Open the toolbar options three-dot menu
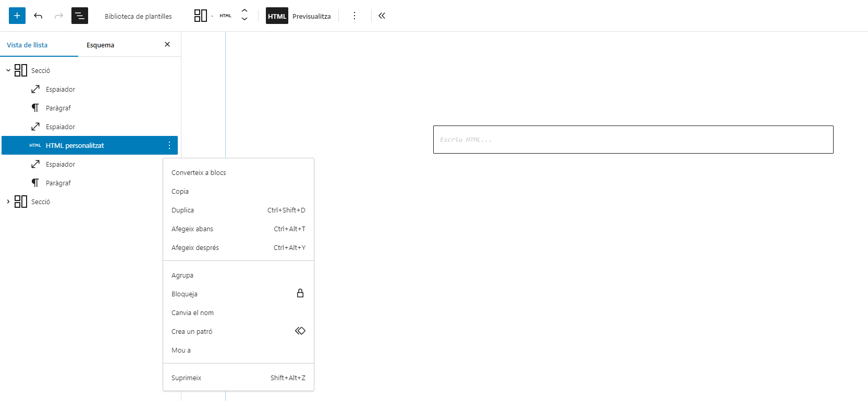The image size is (868, 401). click(354, 16)
